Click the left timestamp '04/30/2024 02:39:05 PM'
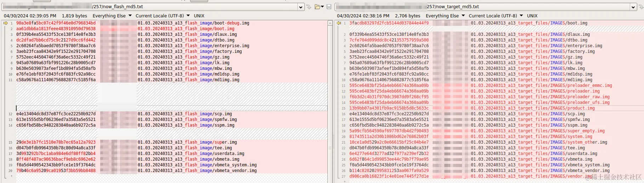This screenshot has height=183, width=644. 30,16
